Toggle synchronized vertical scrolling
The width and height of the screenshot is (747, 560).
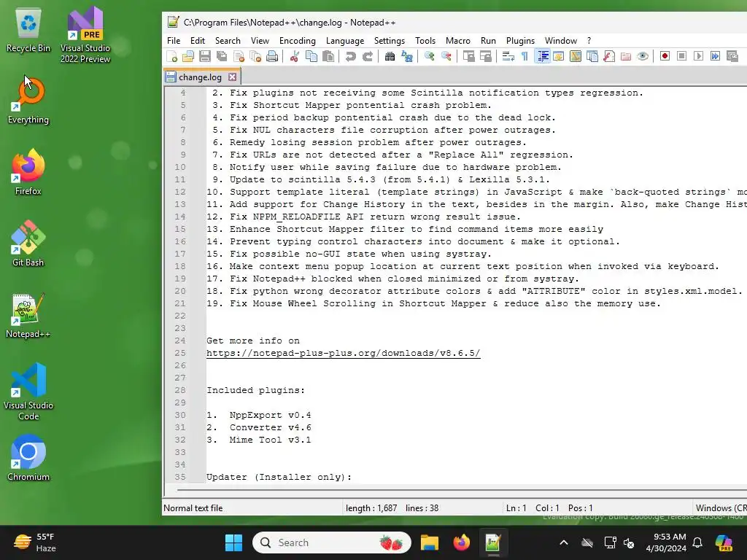[x=469, y=57]
